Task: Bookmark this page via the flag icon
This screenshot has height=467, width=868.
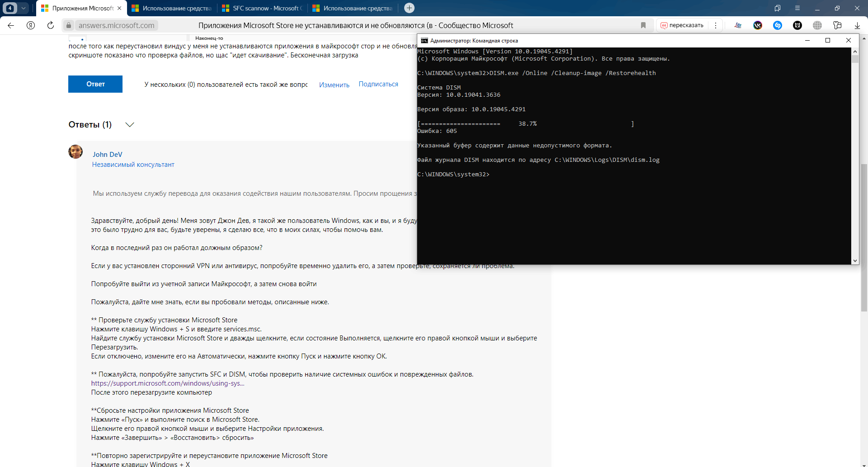Action: coord(643,25)
